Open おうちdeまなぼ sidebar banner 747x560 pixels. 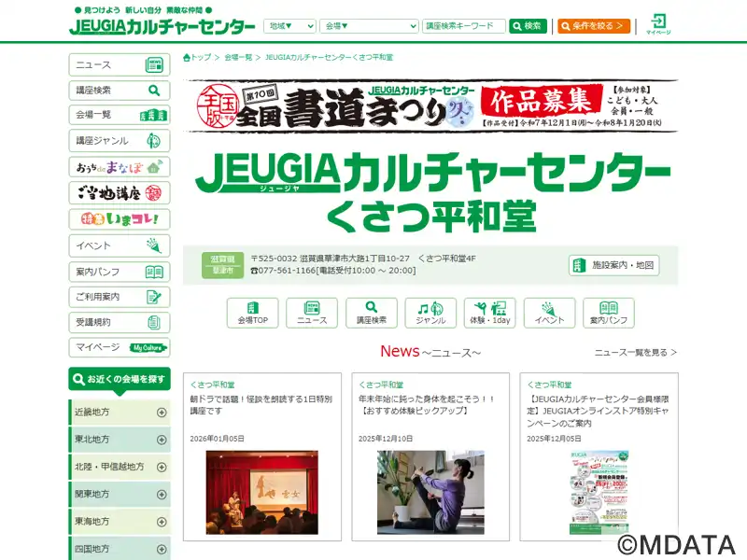click(120, 167)
